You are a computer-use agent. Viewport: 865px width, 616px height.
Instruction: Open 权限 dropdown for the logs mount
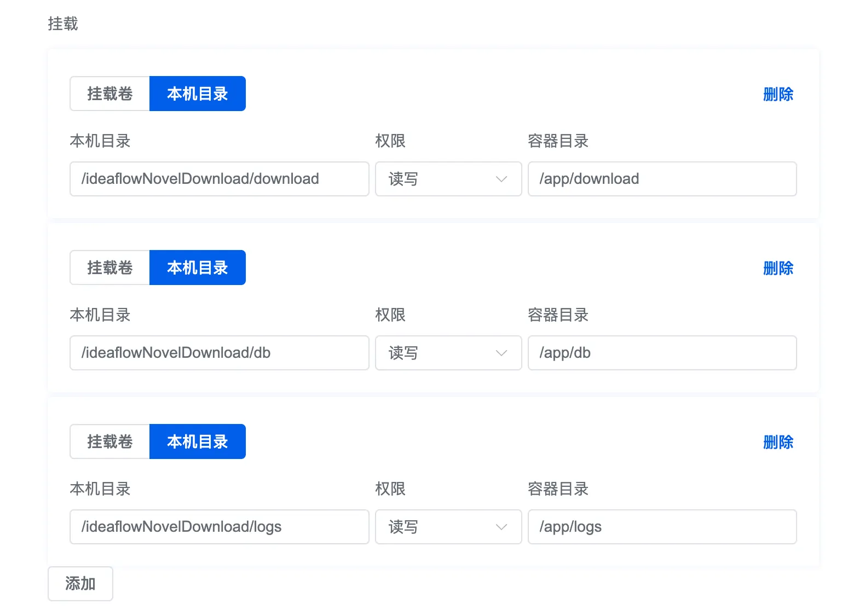tap(448, 527)
